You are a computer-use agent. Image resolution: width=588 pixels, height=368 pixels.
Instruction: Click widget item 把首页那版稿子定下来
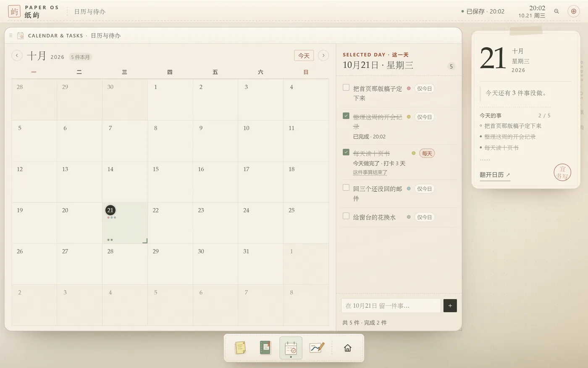(513, 126)
